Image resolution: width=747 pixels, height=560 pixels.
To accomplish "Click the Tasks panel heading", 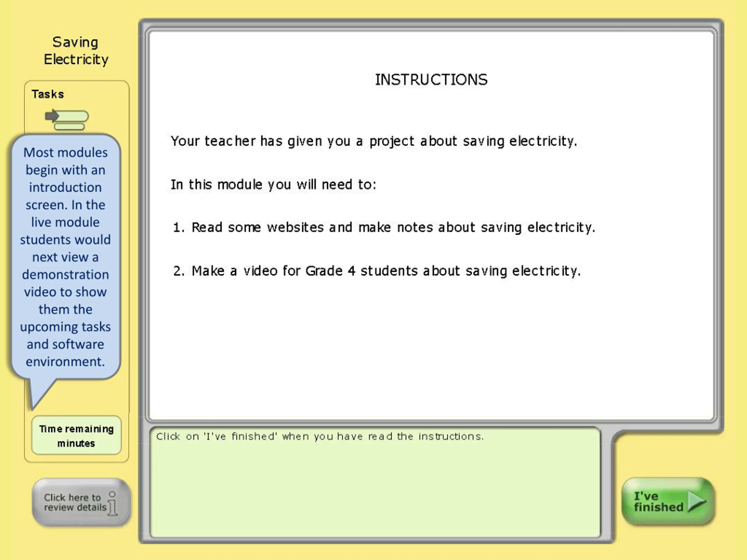I will [48, 94].
